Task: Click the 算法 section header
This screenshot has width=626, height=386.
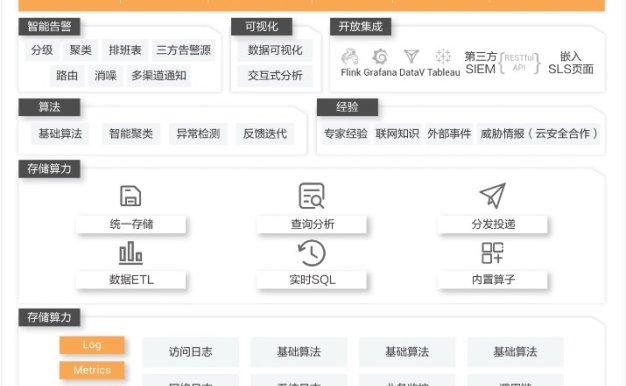Action: pyautogui.click(x=49, y=107)
